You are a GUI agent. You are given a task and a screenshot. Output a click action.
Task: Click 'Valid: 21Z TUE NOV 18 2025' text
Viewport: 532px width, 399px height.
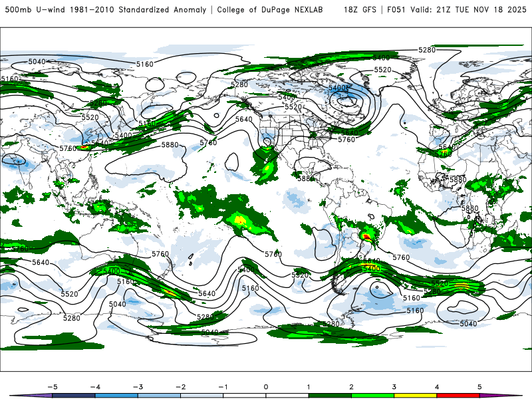click(x=468, y=9)
